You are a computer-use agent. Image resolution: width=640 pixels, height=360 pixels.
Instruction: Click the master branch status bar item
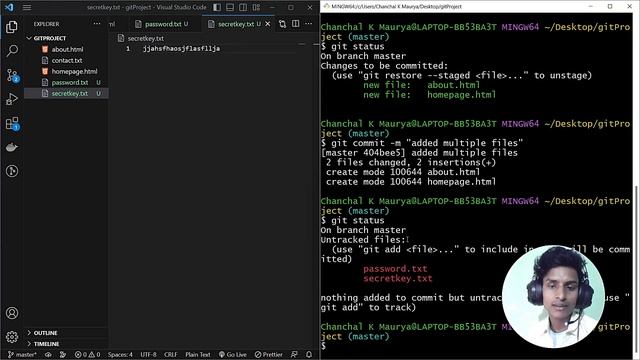(22, 355)
